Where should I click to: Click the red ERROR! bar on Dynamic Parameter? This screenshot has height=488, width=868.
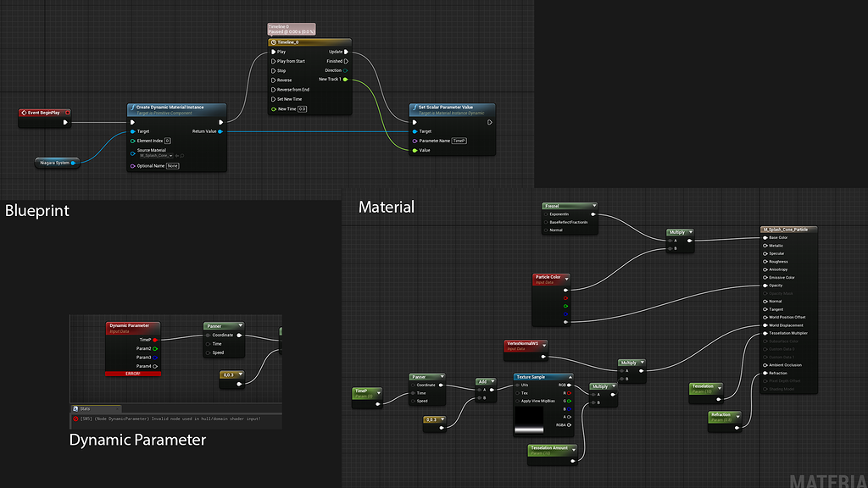(x=132, y=373)
